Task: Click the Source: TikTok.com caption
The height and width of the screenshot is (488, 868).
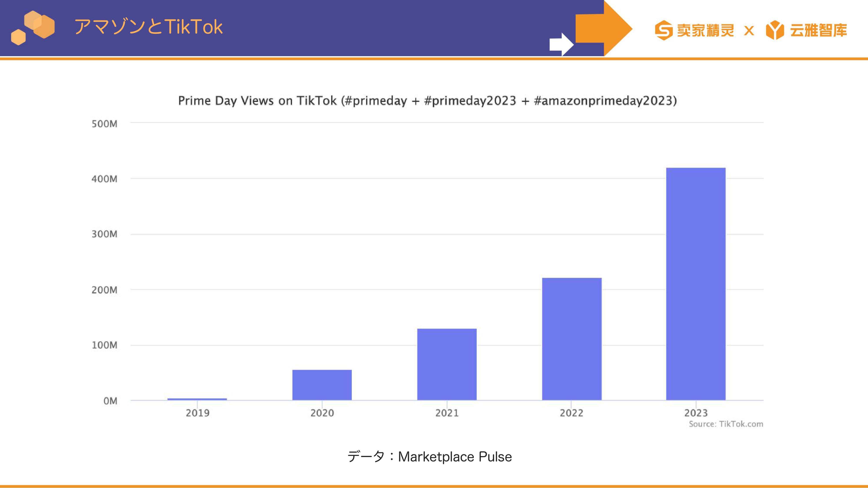Action: pyautogui.click(x=726, y=424)
